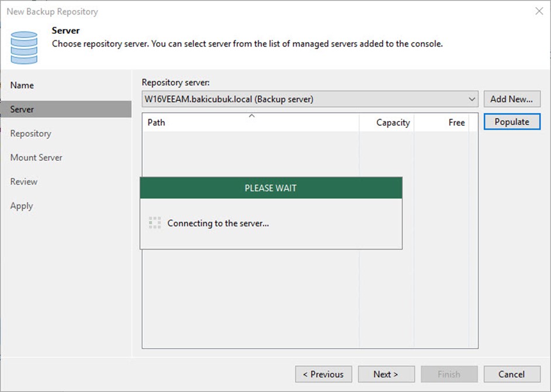Open the Repository wizard step
Image resolution: width=551 pixels, height=392 pixels.
(x=31, y=133)
